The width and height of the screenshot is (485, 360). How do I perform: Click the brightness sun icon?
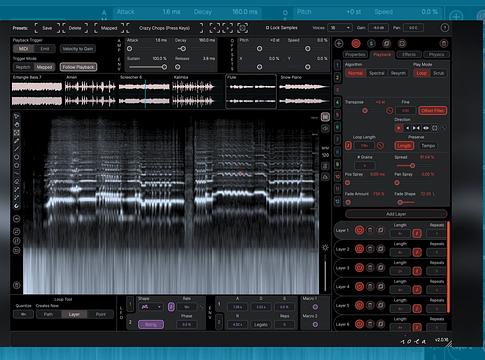click(x=325, y=247)
